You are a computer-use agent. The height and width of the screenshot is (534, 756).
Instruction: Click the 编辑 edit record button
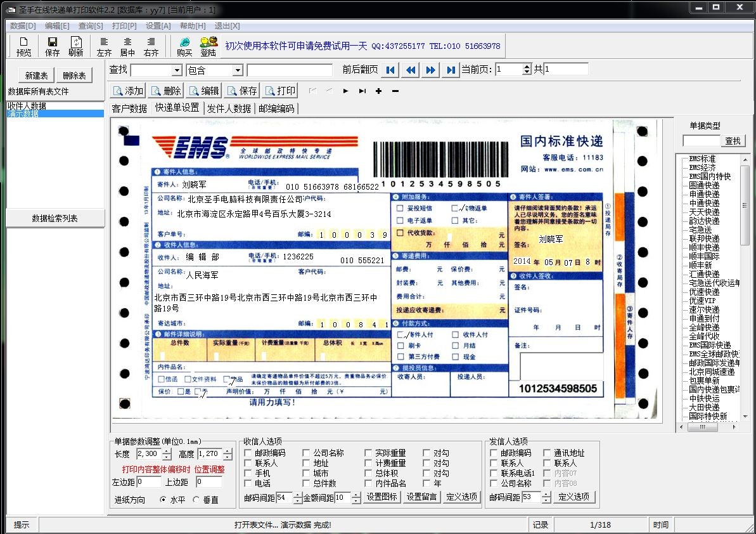coord(204,91)
